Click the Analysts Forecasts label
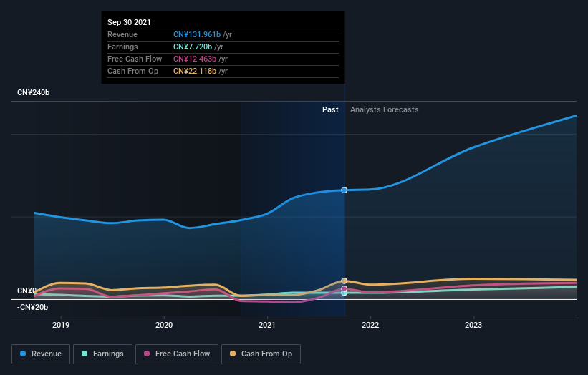The image size is (588, 375). pos(385,109)
